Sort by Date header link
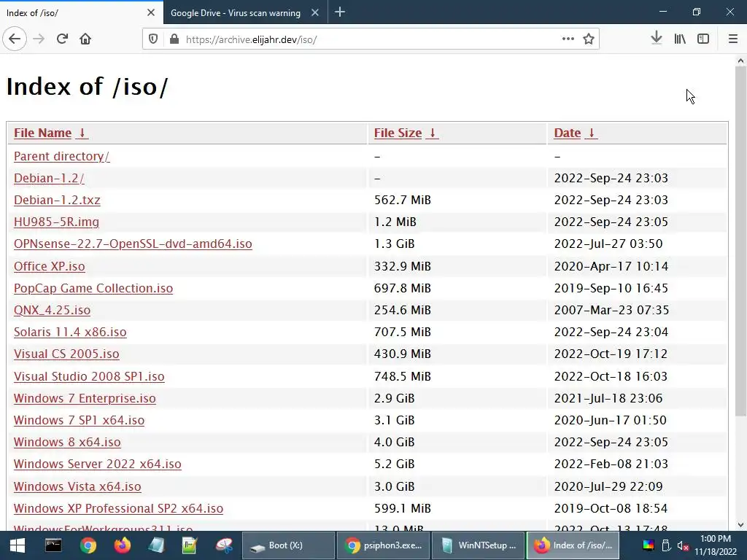The image size is (747, 560). tap(568, 133)
